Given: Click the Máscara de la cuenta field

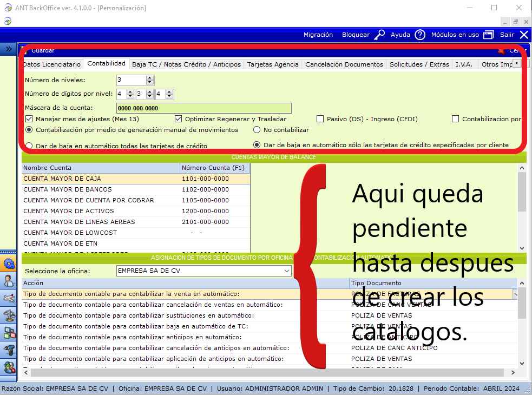Looking at the screenshot, I should 203,108.
